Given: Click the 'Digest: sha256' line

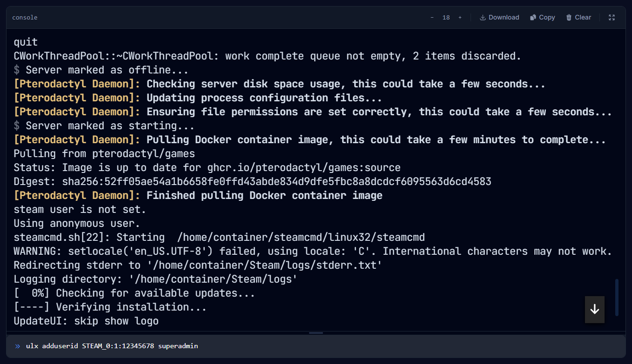Looking at the screenshot, I should (x=253, y=181).
